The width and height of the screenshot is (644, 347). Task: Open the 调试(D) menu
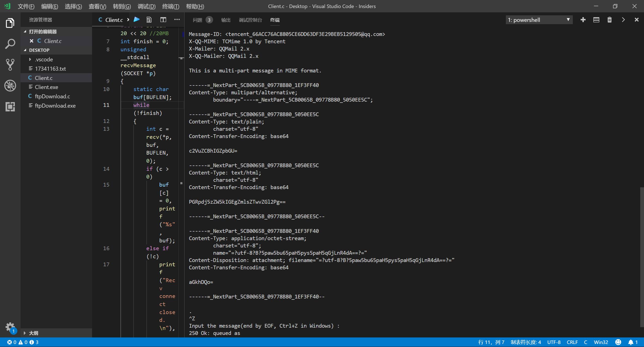pos(146,6)
